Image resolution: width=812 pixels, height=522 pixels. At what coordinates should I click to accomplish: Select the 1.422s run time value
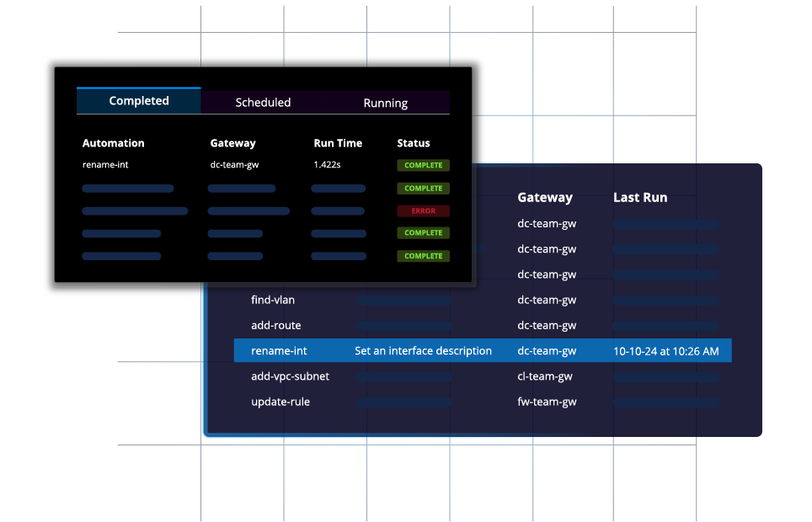(327, 165)
